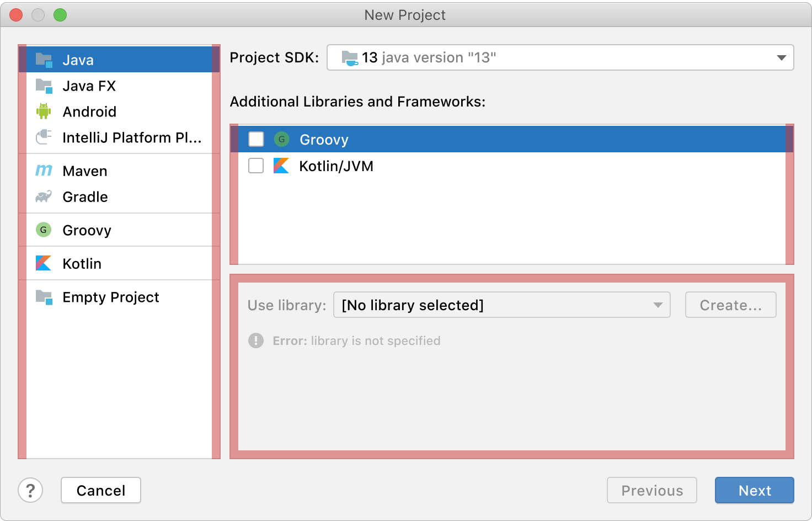
Task: Select Groovy project type in sidebar
Action: (x=87, y=230)
